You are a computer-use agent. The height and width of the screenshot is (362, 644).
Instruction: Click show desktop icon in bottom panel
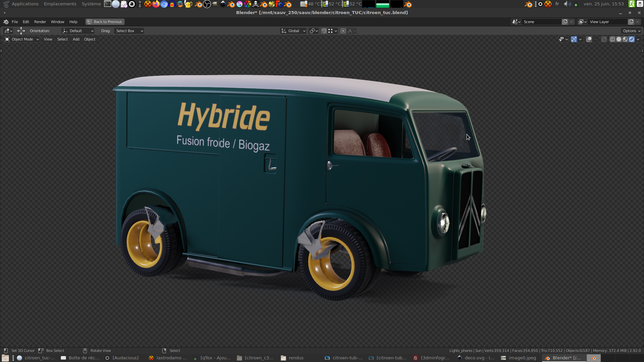click(x=5, y=358)
